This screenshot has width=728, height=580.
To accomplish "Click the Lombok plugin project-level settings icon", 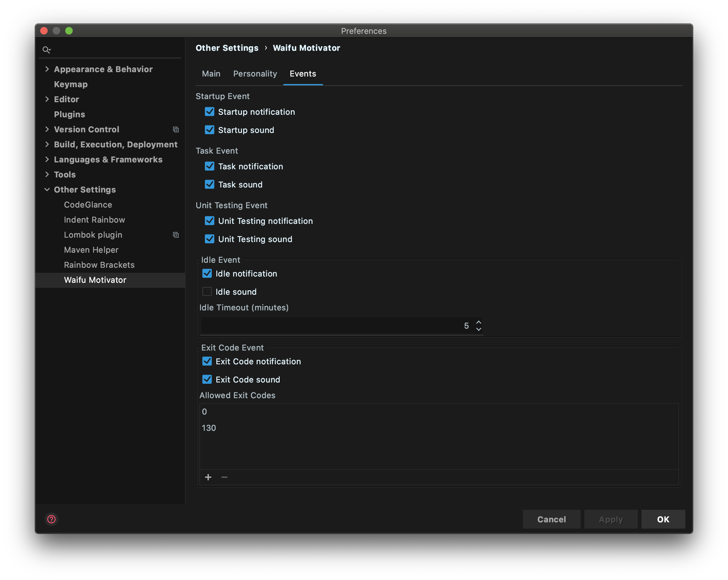I will pyautogui.click(x=176, y=235).
